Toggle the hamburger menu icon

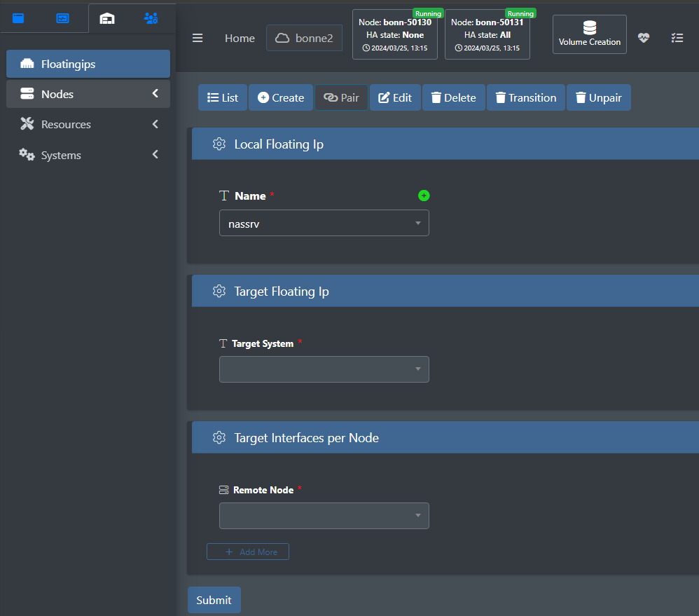coord(198,39)
